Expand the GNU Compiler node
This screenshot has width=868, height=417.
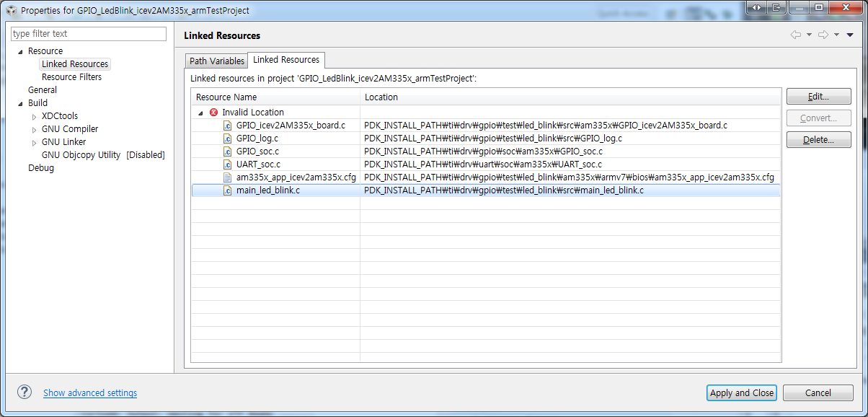34,129
